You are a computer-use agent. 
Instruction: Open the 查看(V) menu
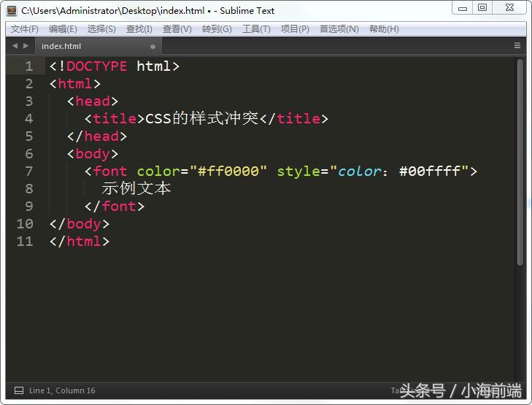pyautogui.click(x=177, y=29)
